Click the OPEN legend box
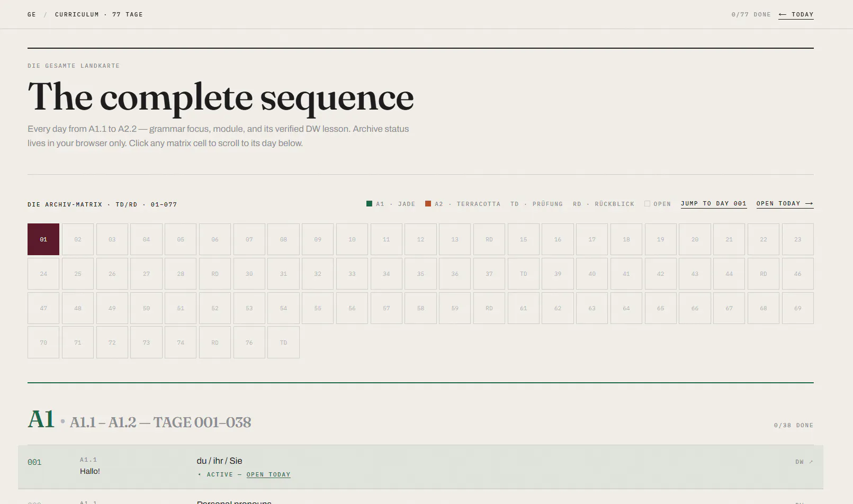 [x=647, y=204]
